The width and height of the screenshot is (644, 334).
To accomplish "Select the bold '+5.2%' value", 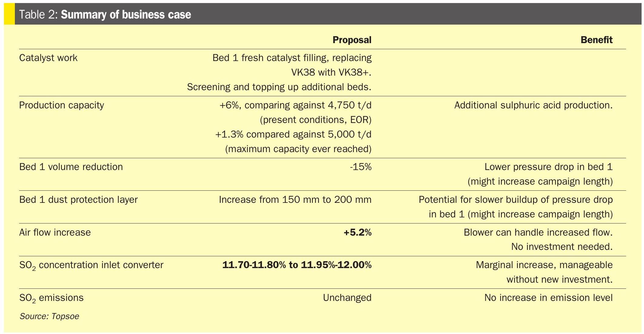I will coord(357,232).
